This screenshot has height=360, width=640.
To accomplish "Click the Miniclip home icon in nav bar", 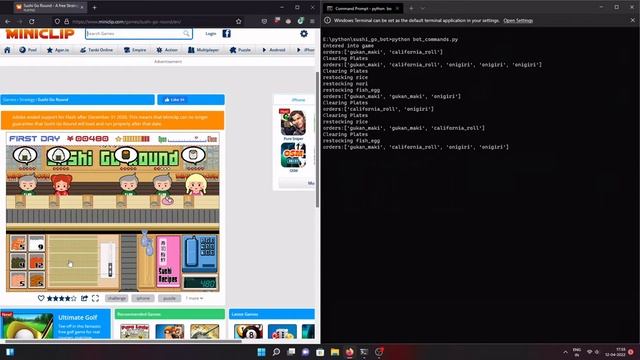I will click(7, 50).
